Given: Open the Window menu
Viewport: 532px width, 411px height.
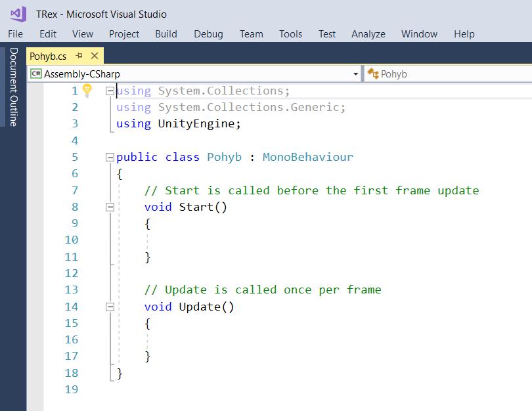Looking at the screenshot, I should point(419,34).
